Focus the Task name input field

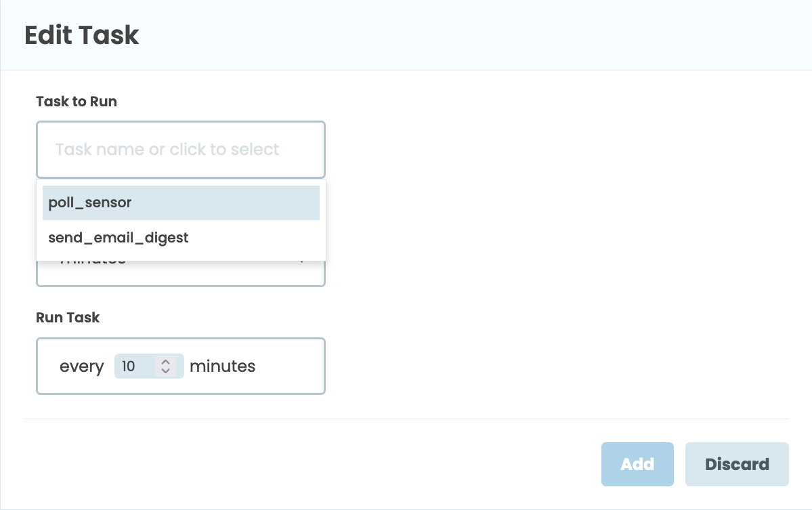(x=181, y=150)
